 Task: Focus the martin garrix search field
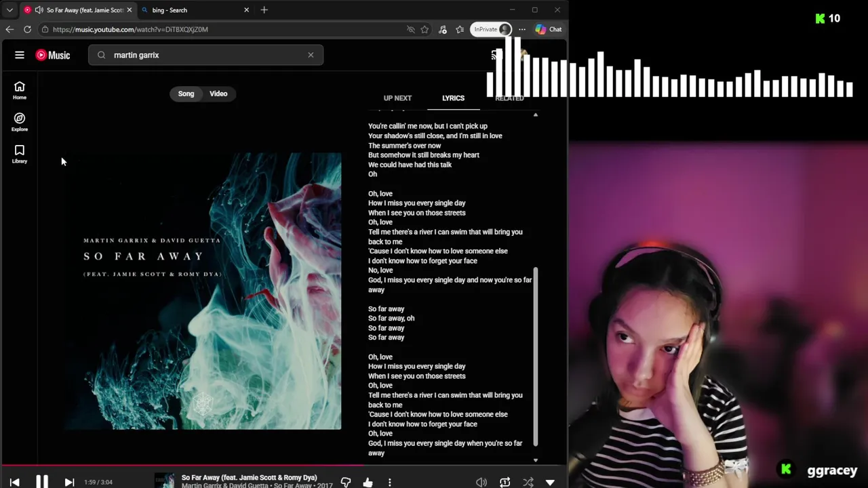[205, 55]
